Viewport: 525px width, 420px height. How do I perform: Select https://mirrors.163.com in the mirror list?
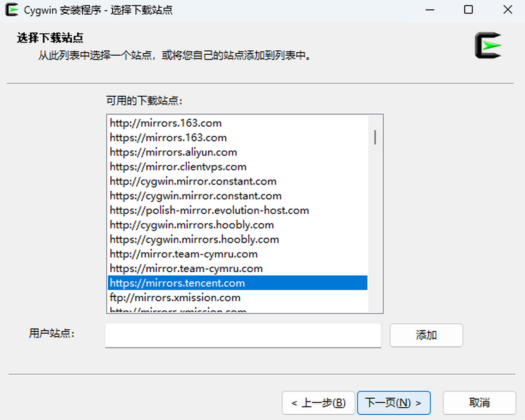(x=238, y=138)
